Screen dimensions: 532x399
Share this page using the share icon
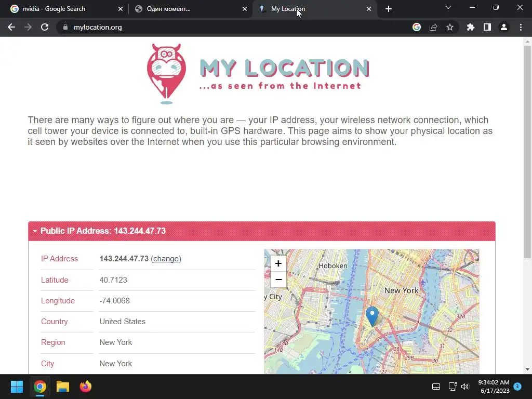pyautogui.click(x=433, y=27)
